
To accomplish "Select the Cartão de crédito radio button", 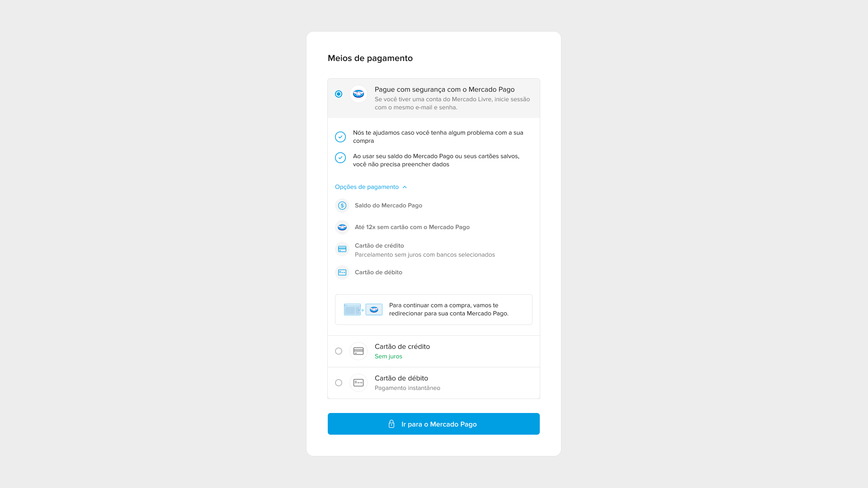I will 339,351.
